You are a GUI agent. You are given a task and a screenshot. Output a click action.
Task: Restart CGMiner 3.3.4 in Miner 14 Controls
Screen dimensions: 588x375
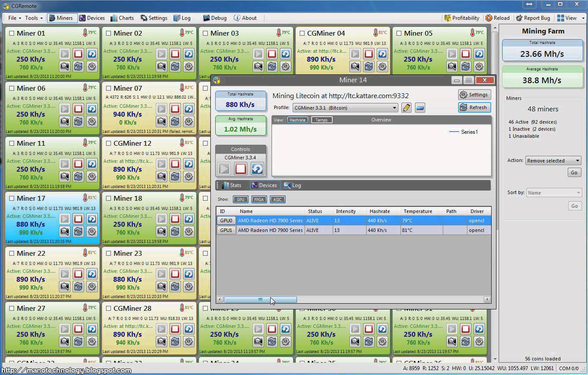point(257,169)
